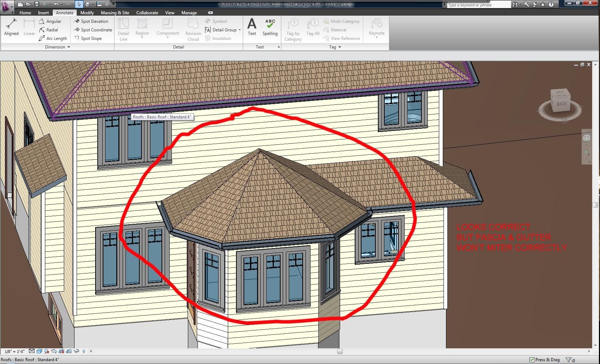The width and height of the screenshot is (600, 364).
Task: Click the keyword search input field
Action: coord(478,5)
